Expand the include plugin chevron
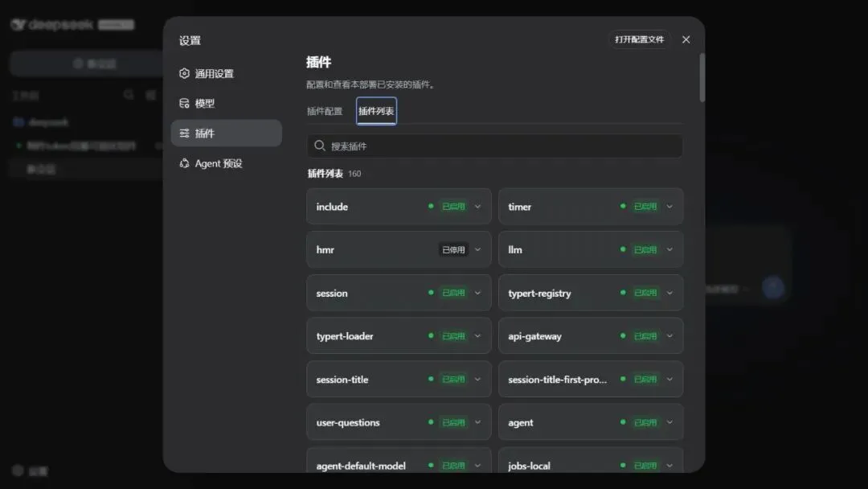The height and width of the screenshot is (489, 868). [477, 207]
